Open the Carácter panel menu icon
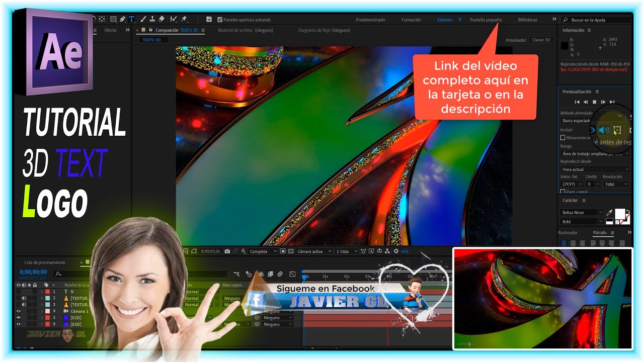 584,201
